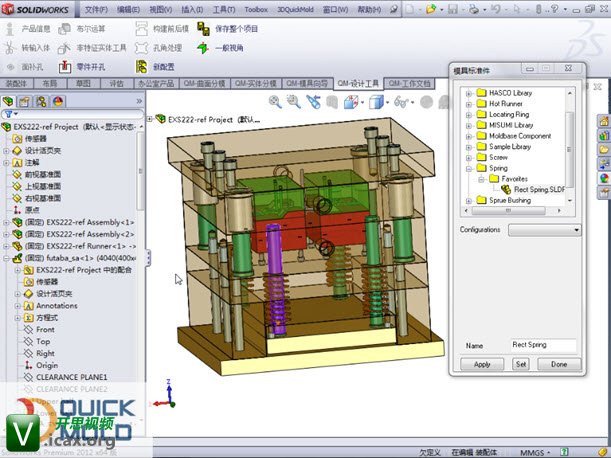
Task: Click the Set button
Action: pos(521,364)
